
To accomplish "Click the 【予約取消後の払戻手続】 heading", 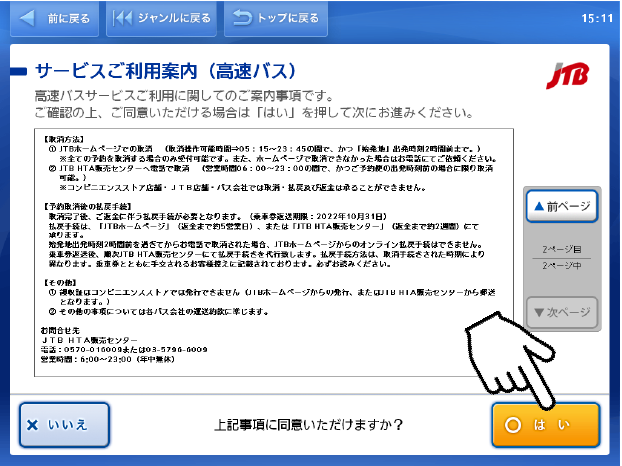I will (87, 206).
